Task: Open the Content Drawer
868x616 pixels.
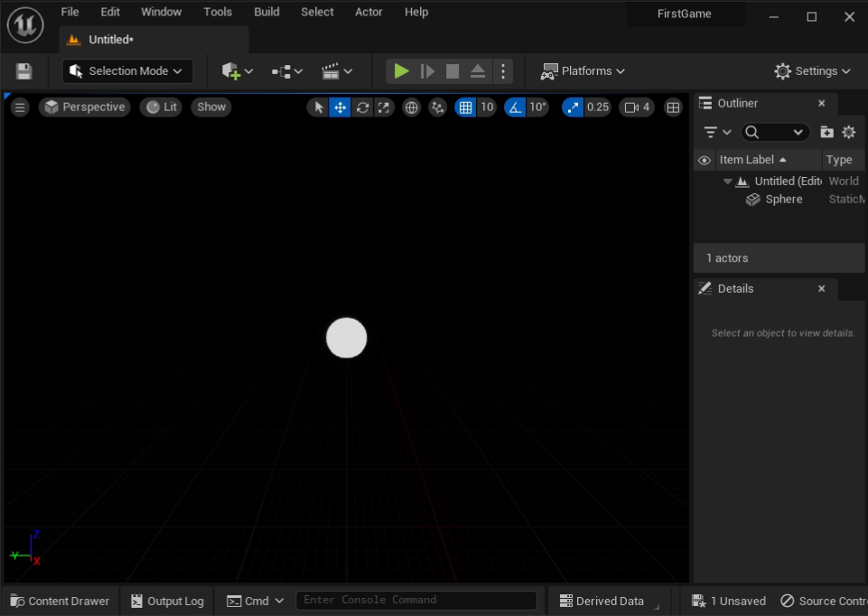Action: (60, 601)
